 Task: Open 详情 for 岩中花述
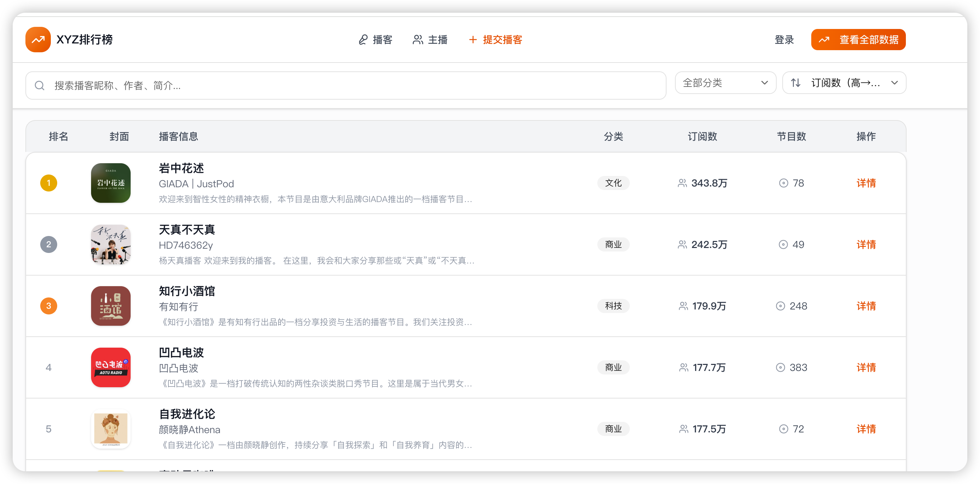click(866, 183)
